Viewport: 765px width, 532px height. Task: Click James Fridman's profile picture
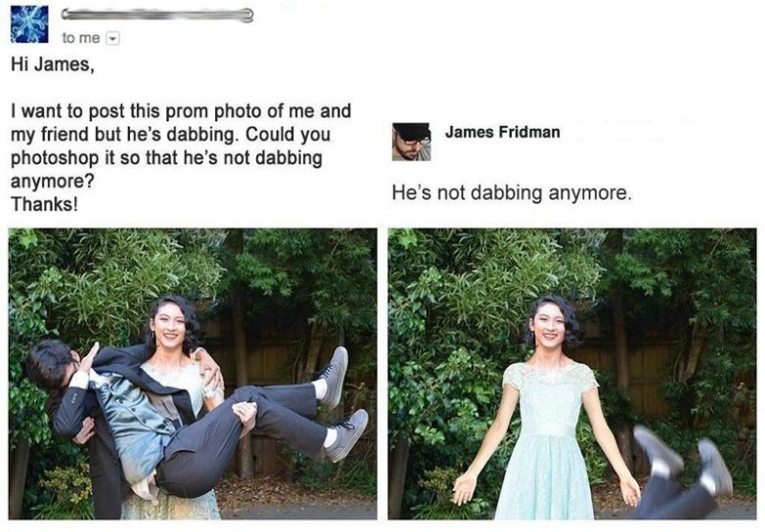point(411,142)
